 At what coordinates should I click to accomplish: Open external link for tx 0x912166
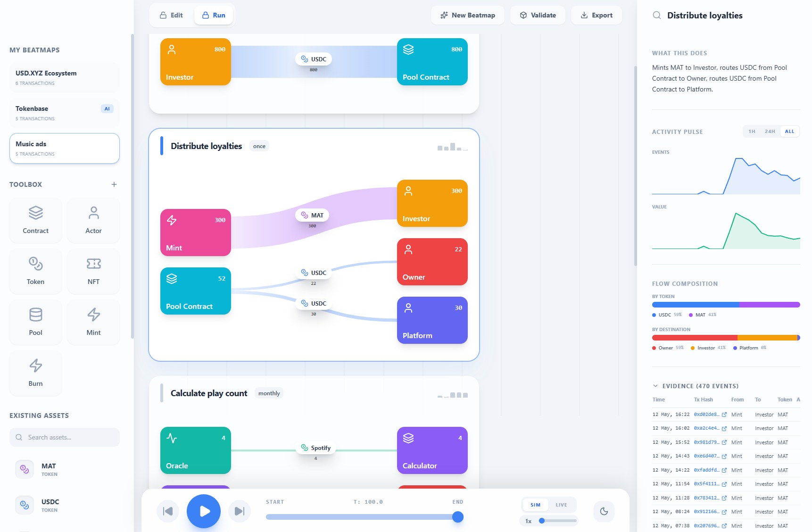point(724,512)
